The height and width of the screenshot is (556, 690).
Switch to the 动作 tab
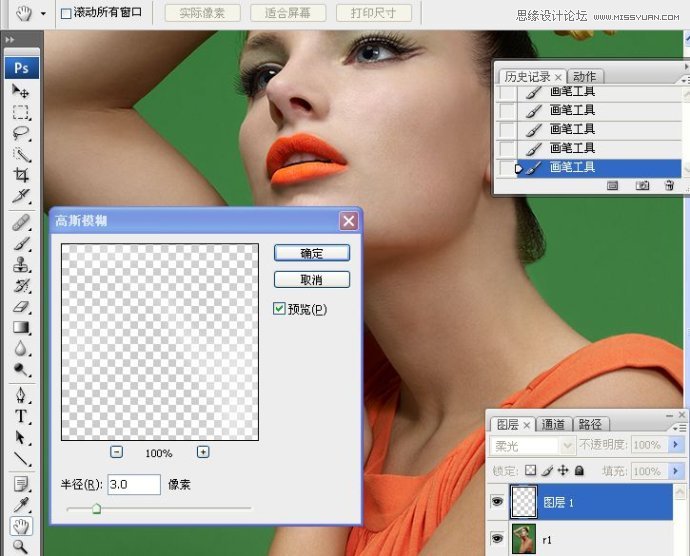tap(584, 77)
